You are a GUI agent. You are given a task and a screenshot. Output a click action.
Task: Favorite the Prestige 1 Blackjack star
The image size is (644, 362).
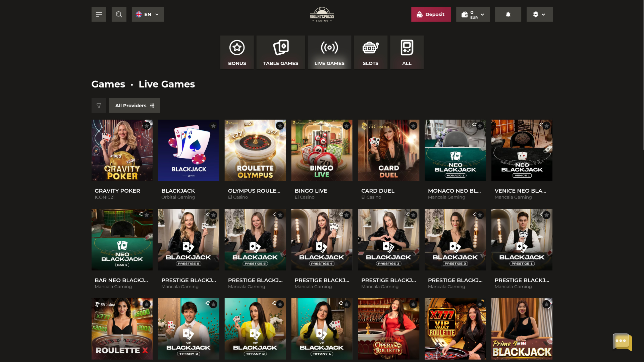tap(546, 215)
